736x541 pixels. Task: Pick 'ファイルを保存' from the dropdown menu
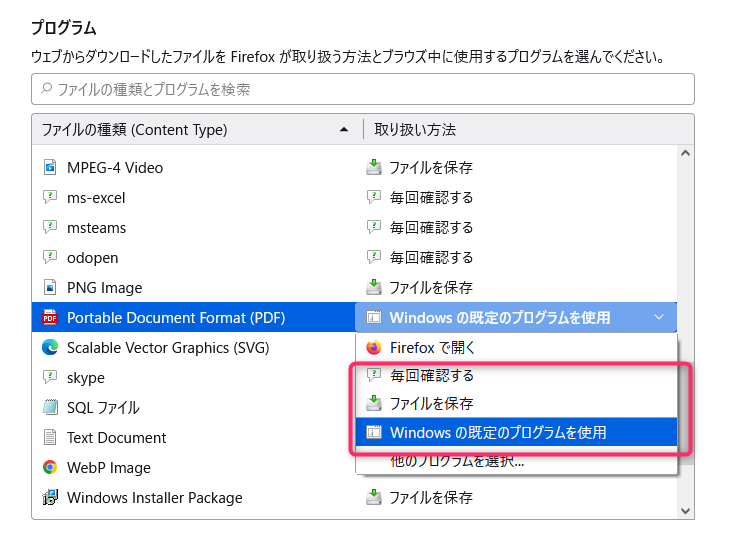[x=431, y=404]
